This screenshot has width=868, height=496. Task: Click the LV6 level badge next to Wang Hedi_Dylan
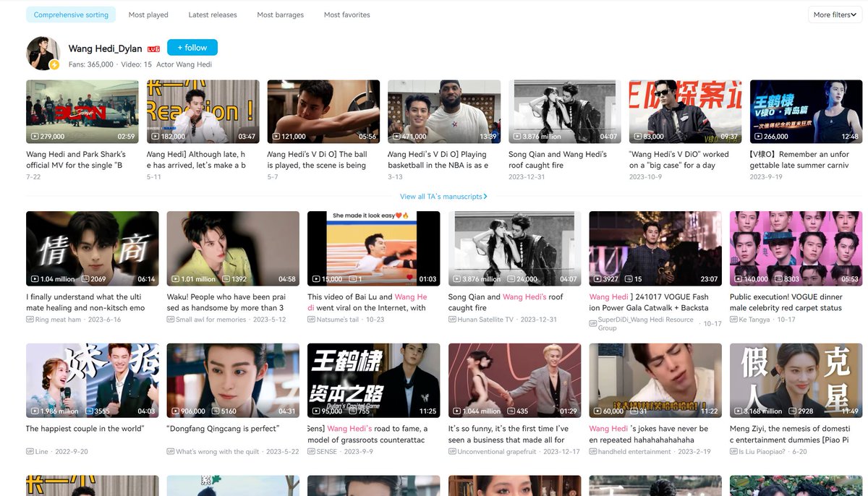click(153, 49)
